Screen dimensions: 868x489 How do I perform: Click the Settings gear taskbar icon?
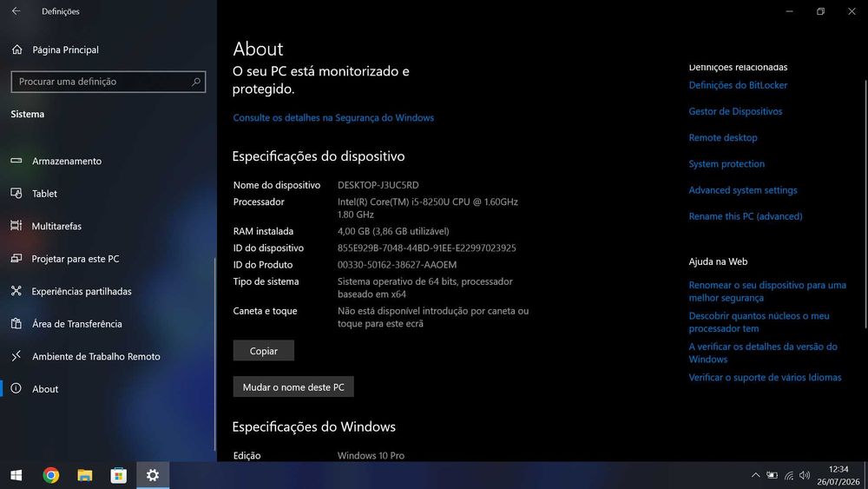[153, 475]
